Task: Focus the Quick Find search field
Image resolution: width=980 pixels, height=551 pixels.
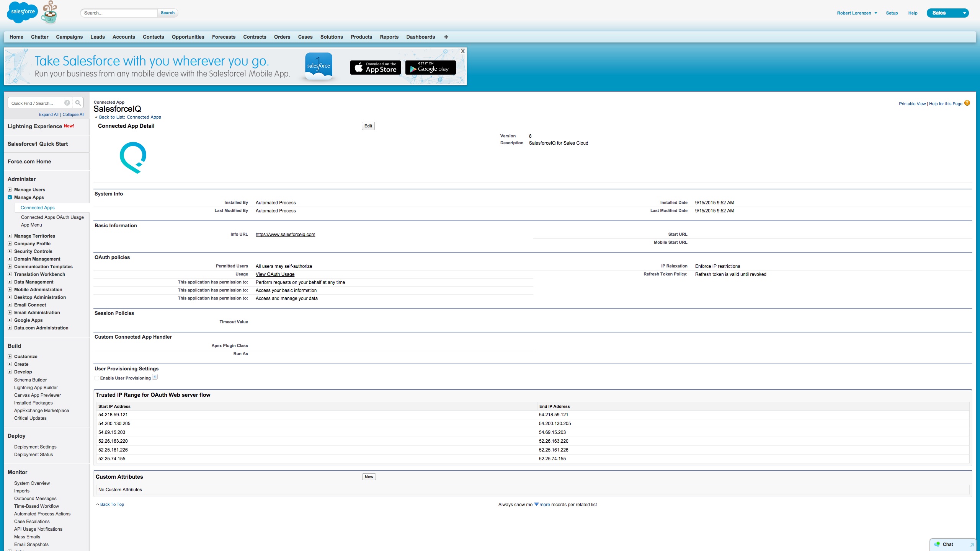Action: click(37, 103)
